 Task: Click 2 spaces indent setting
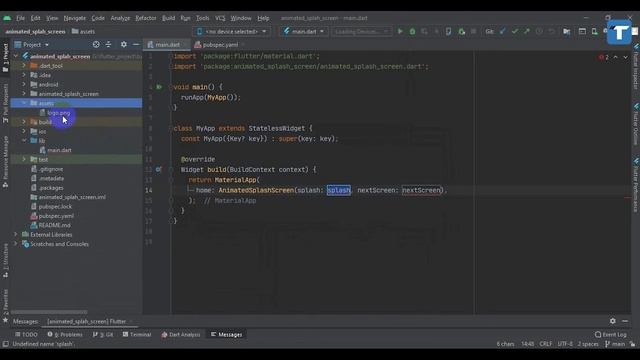588,344
